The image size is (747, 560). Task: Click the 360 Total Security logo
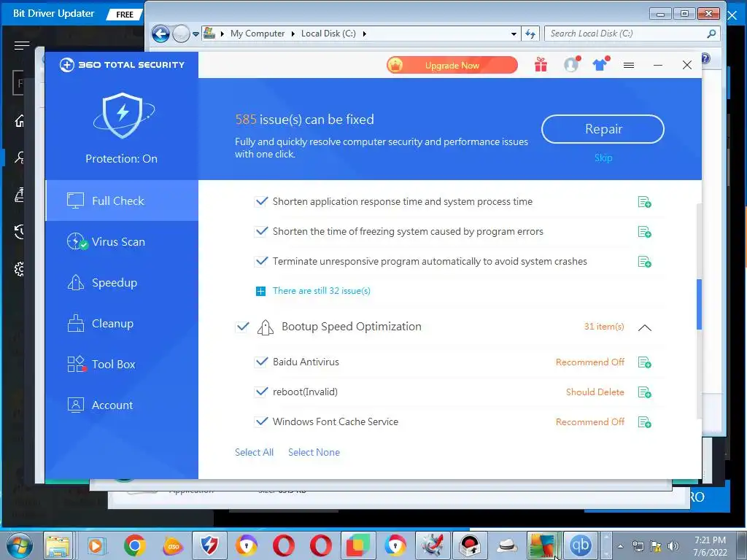coord(122,65)
